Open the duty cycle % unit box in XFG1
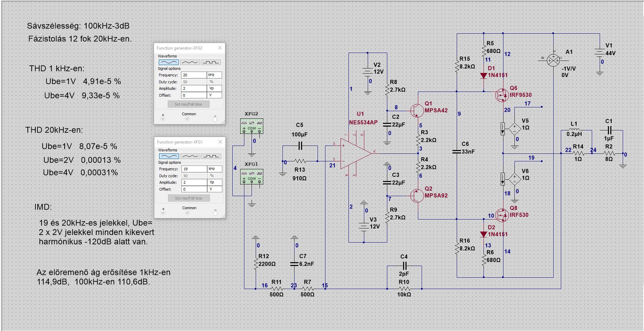644x331 pixels. 215,176
